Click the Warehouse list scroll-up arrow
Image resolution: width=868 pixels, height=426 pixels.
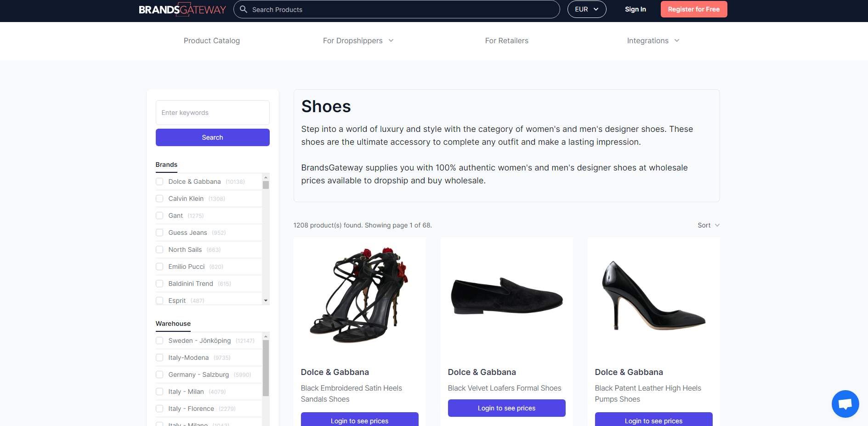click(x=266, y=336)
